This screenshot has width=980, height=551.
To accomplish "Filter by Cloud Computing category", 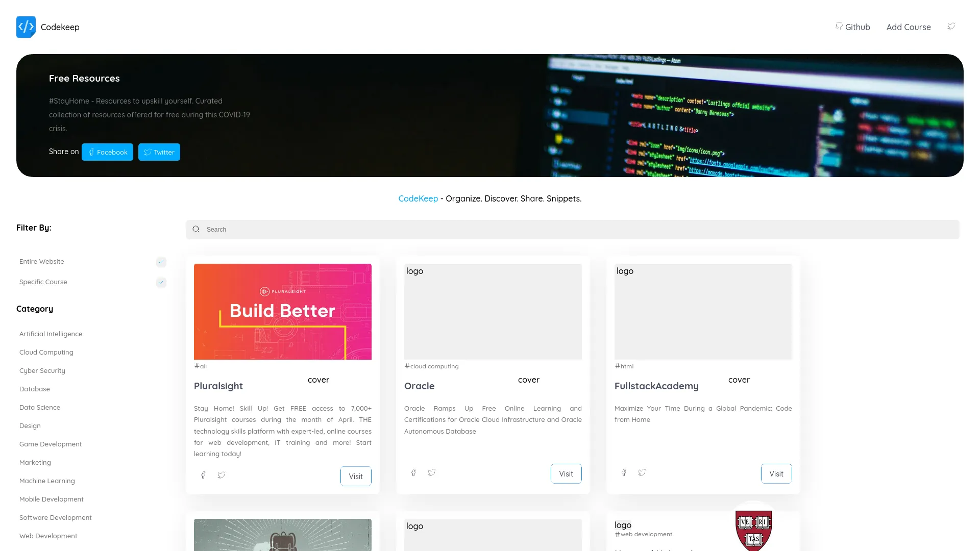I will [x=46, y=352].
